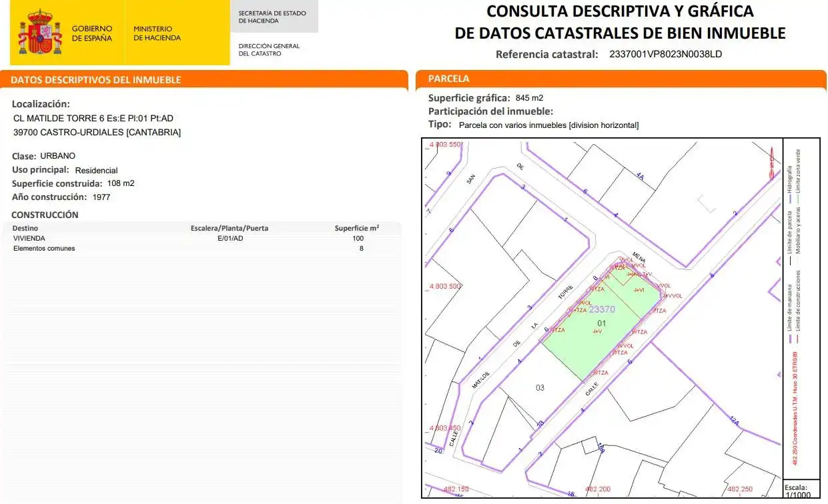This screenshot has height=504, width=828.
Task: Select the graphic area value 845 m2
Action: pyautogui.click(x=529, y=98)
